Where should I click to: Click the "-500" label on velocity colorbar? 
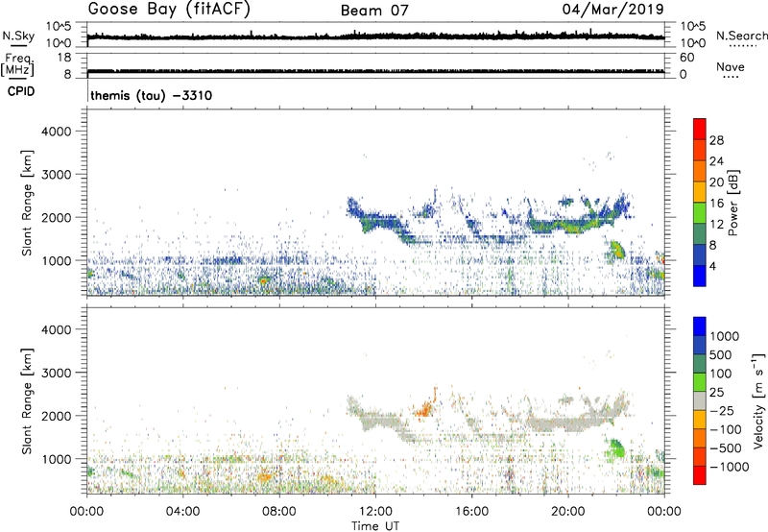(x=726, y=448)
